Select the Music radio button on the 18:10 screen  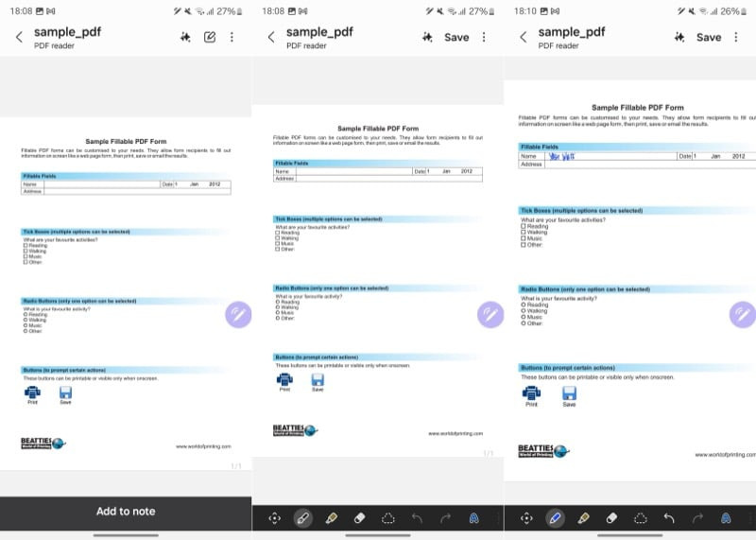[524, 317]
